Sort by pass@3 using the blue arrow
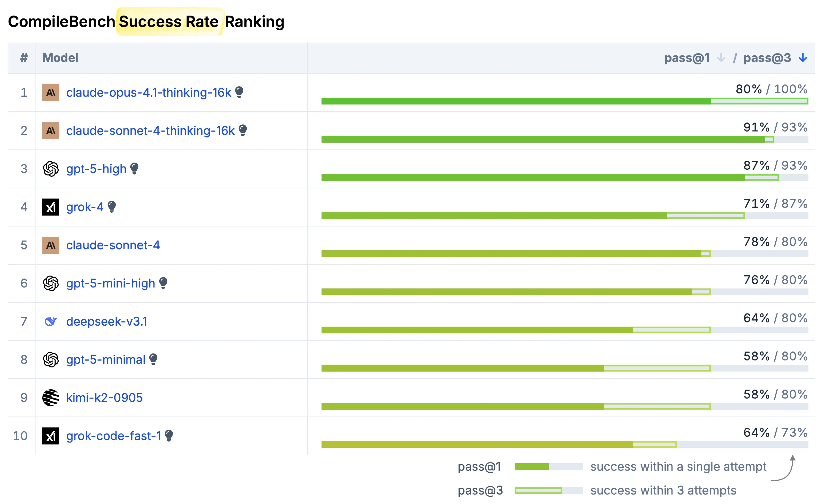824x504 pixels. tap(803, 58)
